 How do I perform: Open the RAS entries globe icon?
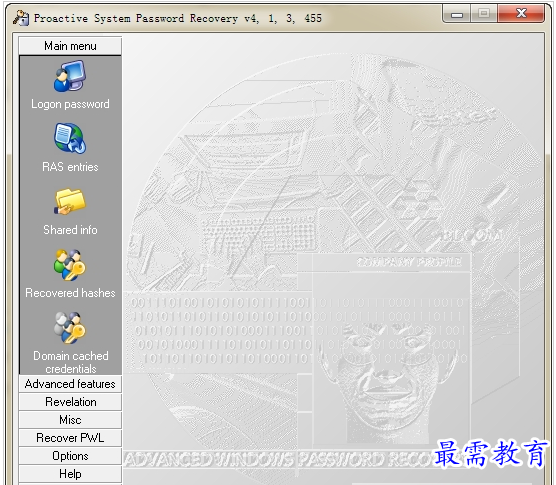click(x=70, y=138)
